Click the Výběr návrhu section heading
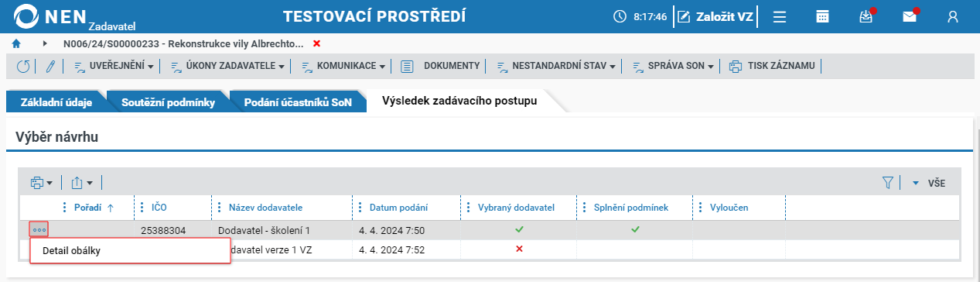The height and width of the screenshot is (282, 980). point(56,137)
